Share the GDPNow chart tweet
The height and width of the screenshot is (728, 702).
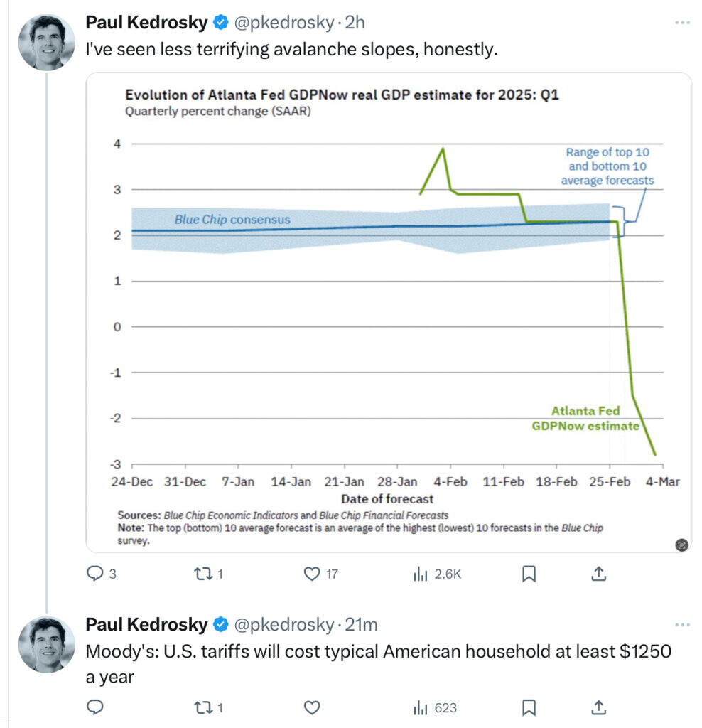tap(598, 574)
